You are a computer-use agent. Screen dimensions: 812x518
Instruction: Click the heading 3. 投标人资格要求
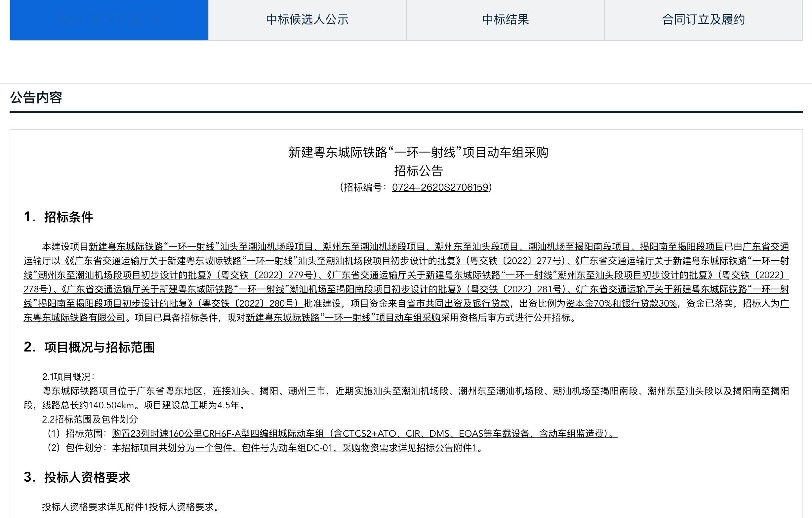click(x=77, y=477)
